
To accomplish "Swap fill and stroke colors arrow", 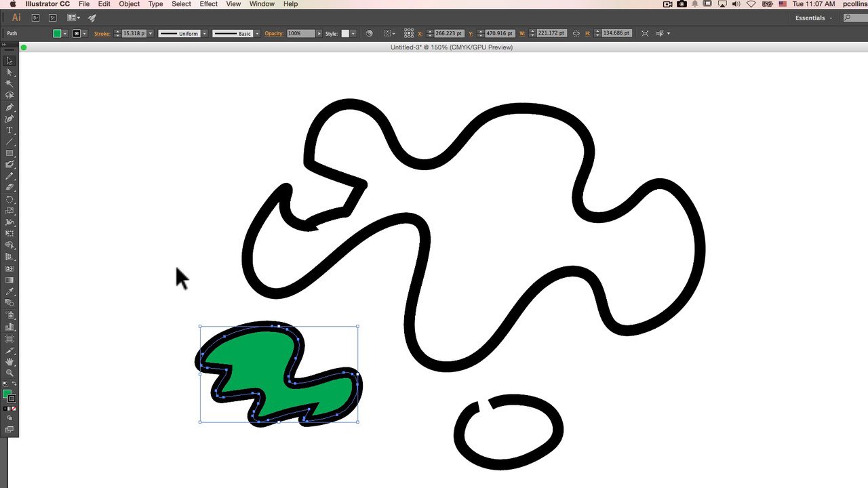I will point(14,384).
